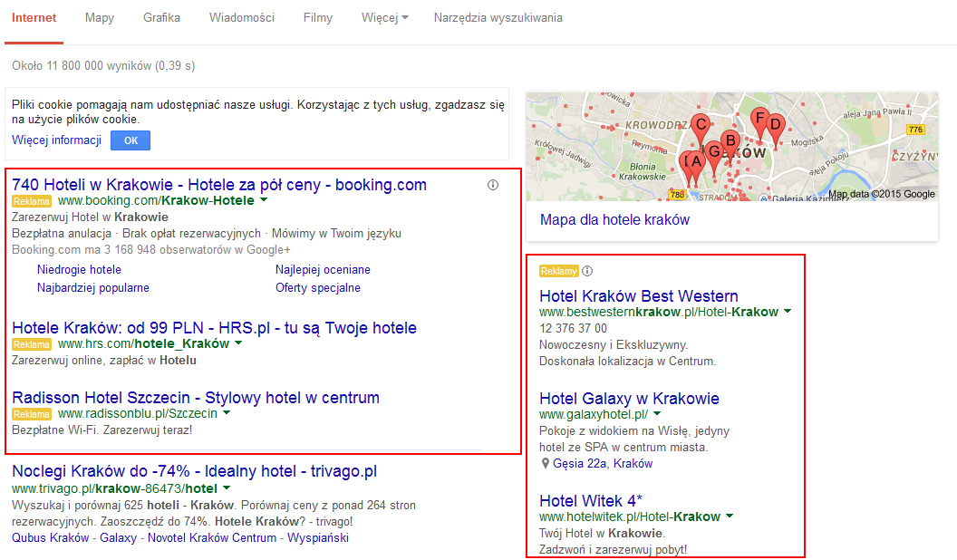Click the location pin icon beside Gęsia 22a
The height and width of the screenshot is (560, 957).
[x=545, y=464]
